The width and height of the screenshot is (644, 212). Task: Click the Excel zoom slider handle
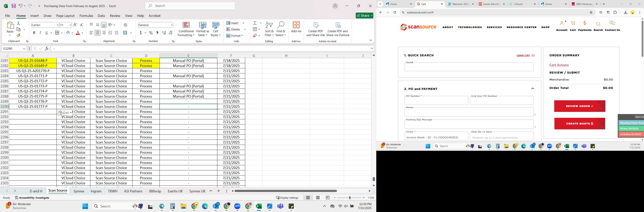(349, 198)
